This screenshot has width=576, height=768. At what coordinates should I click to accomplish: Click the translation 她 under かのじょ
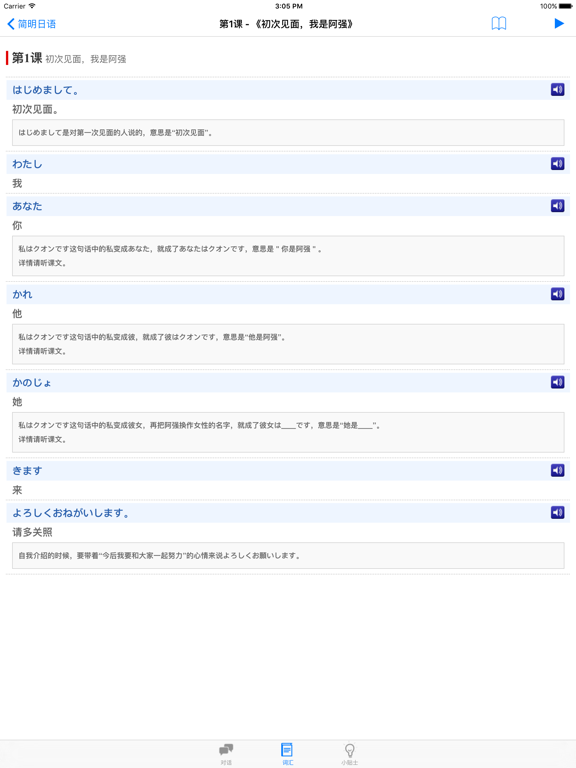click(x=17, y=402)
